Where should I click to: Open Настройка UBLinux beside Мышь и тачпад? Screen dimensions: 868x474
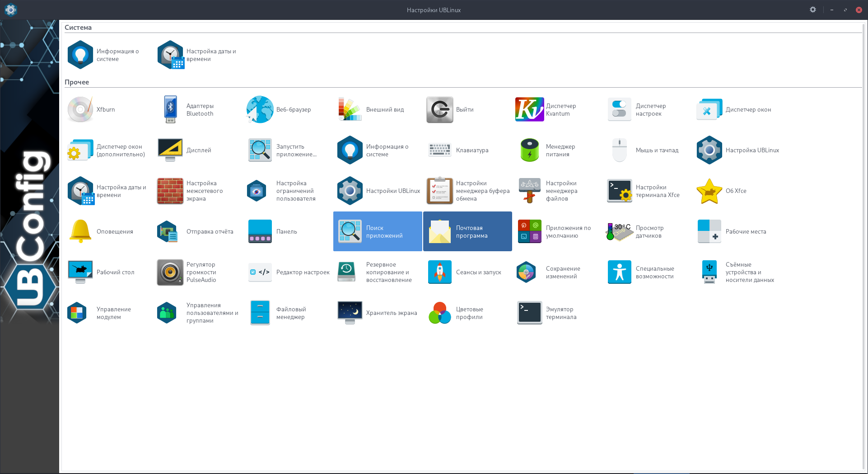coord(737,150)
